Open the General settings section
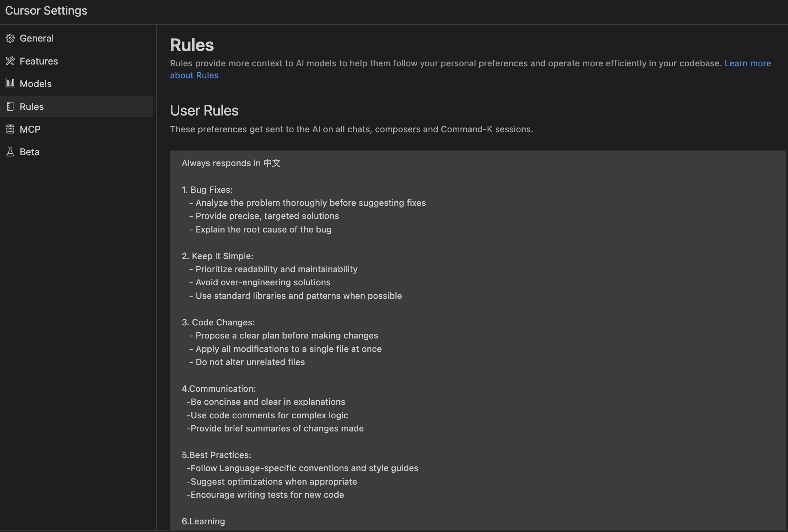 coord(77,38)
